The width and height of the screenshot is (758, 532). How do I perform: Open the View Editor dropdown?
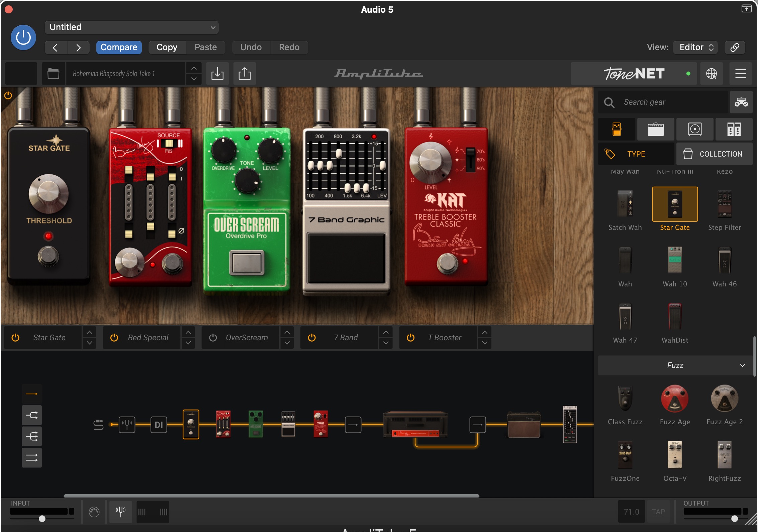(x=696, y=48)
